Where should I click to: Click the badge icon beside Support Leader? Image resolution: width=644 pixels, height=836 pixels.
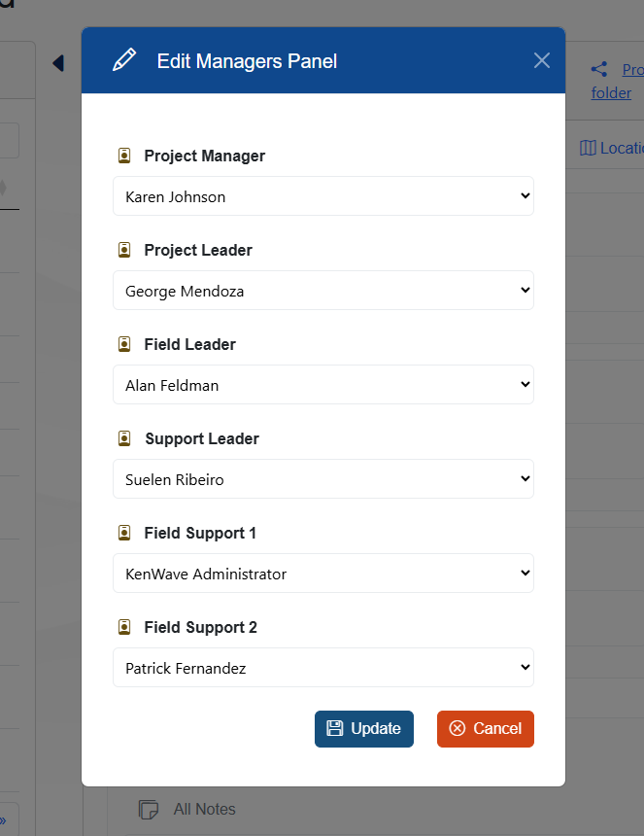click(124, 438)
